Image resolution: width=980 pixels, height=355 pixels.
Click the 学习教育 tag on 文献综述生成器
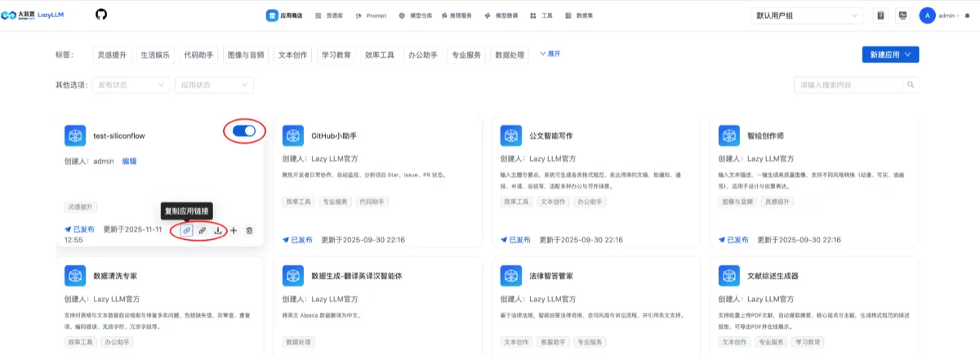(x=808, y=341)
